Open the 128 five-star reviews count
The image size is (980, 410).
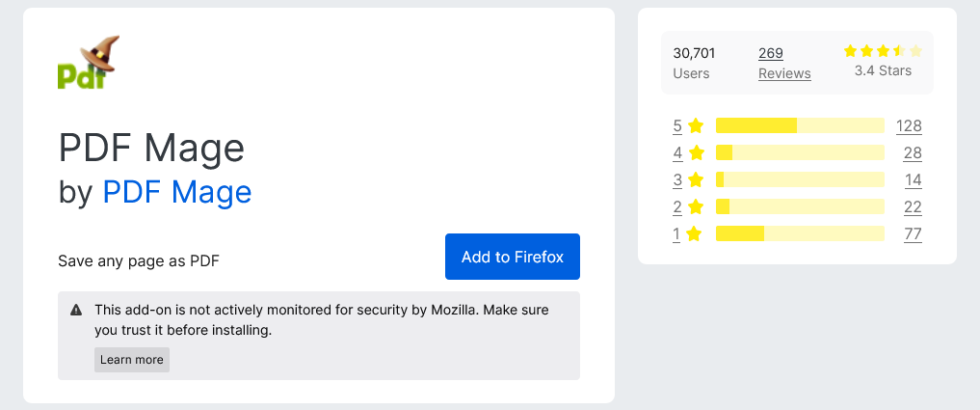(x=909, y=125)
